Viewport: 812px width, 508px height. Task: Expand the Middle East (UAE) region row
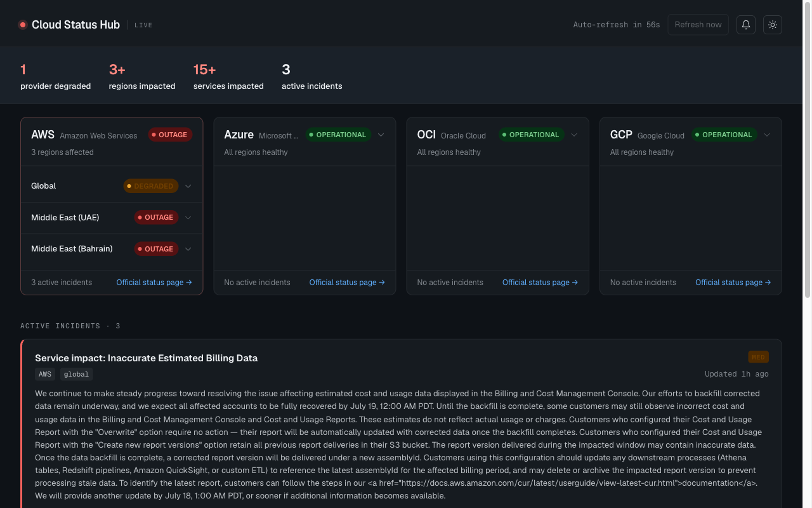(112, 217)
